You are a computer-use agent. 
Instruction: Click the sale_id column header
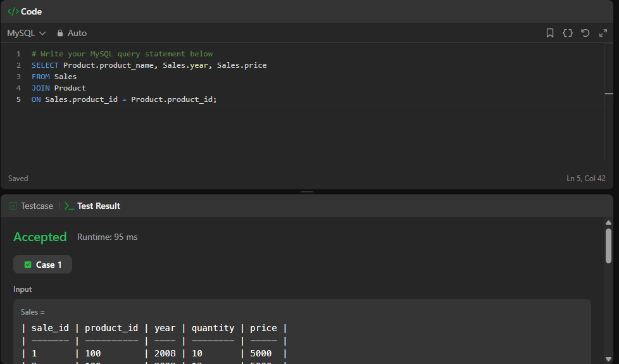pos(50,328)
